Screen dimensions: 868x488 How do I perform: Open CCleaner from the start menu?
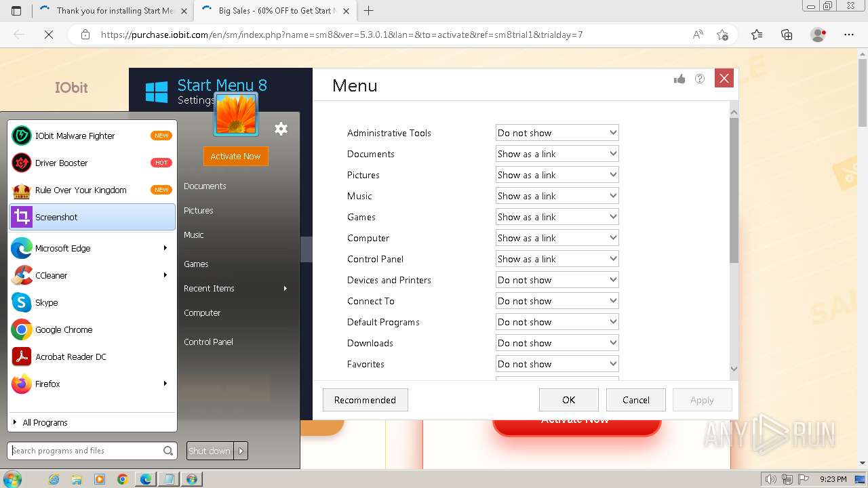coord(92,275)
